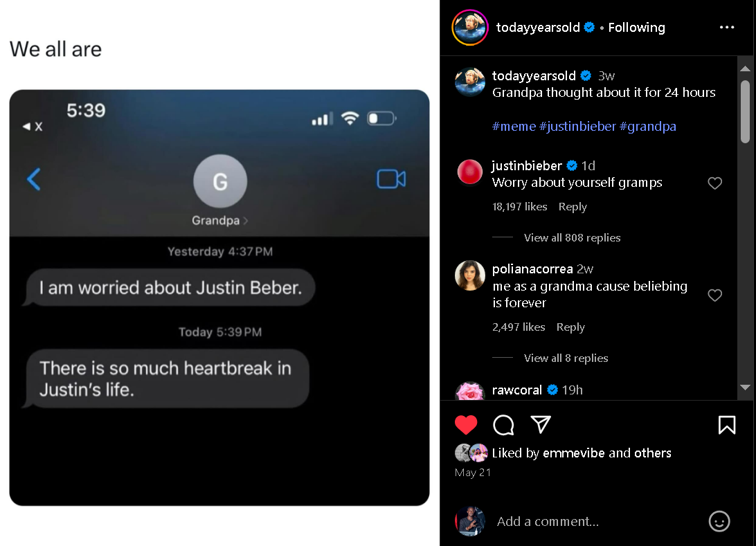Open todayyearsold story profile picture in header
The width and height of the screenshot is (756, 546).
470,28
